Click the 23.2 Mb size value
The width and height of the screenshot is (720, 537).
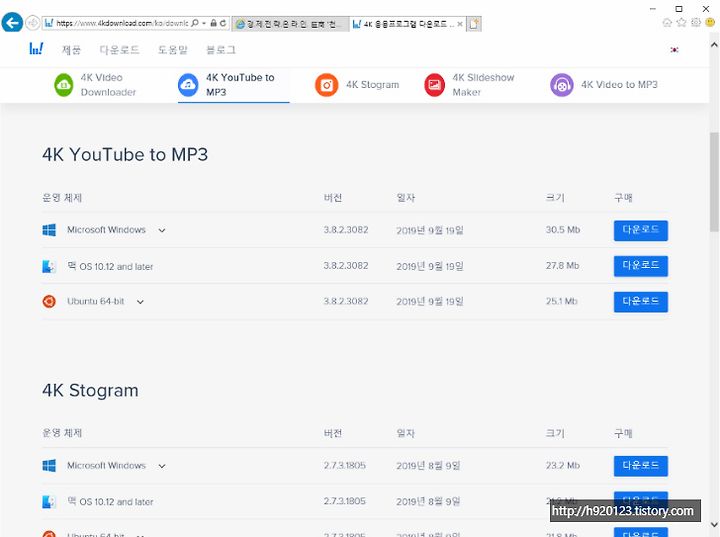click(562, 465)
